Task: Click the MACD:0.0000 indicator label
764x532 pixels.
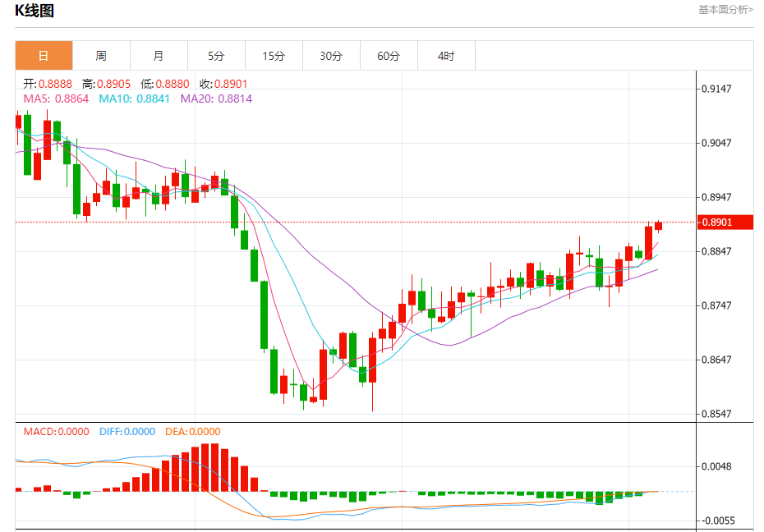Action: (x=56, y=432)
